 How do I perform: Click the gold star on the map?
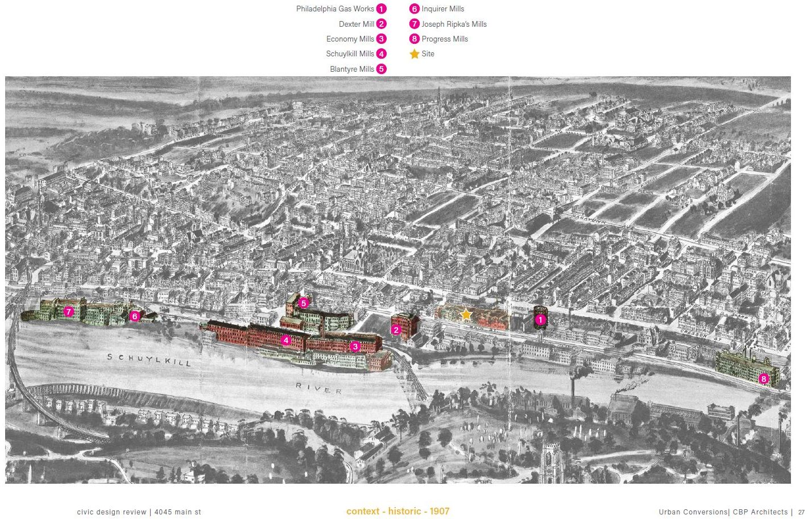(466, 314)
